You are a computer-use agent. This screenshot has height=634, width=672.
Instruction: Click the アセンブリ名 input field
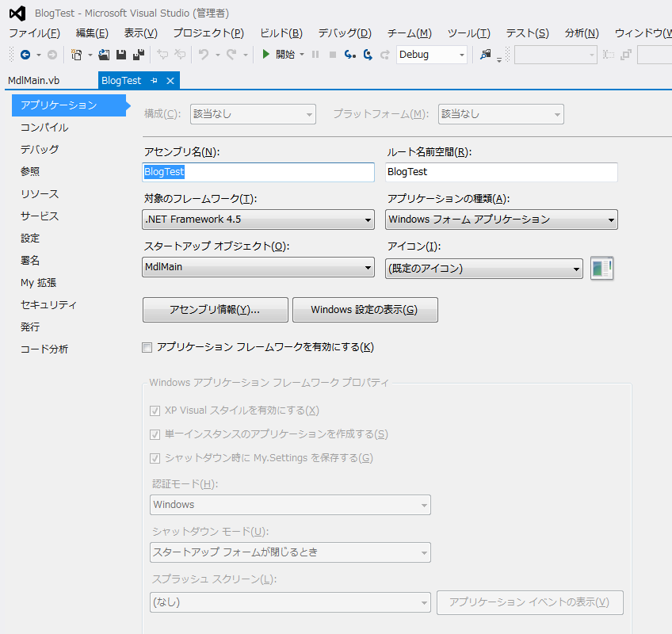coord(258,172)
